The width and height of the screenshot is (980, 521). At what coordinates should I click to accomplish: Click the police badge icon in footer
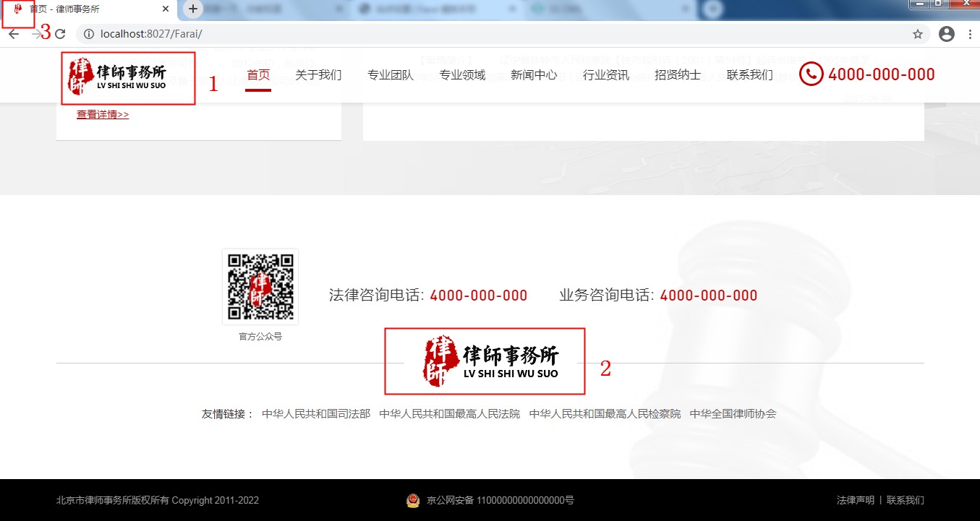click(x=413, y=500)
